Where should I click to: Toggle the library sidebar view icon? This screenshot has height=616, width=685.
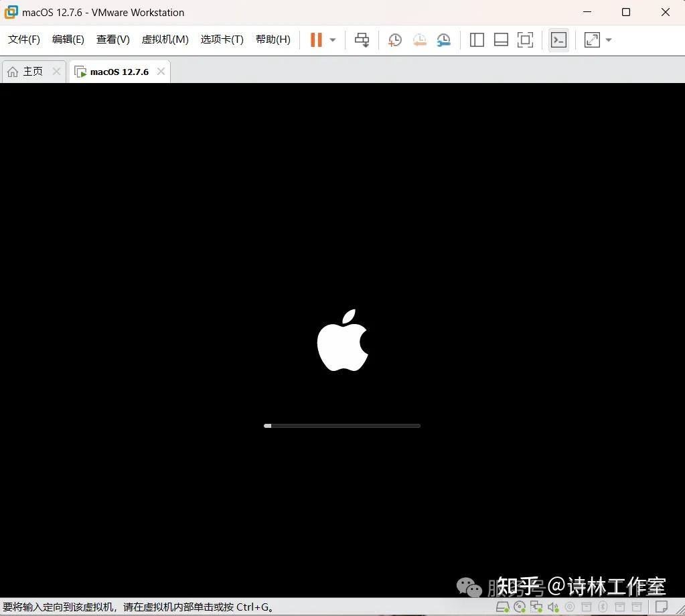[477, 40]
